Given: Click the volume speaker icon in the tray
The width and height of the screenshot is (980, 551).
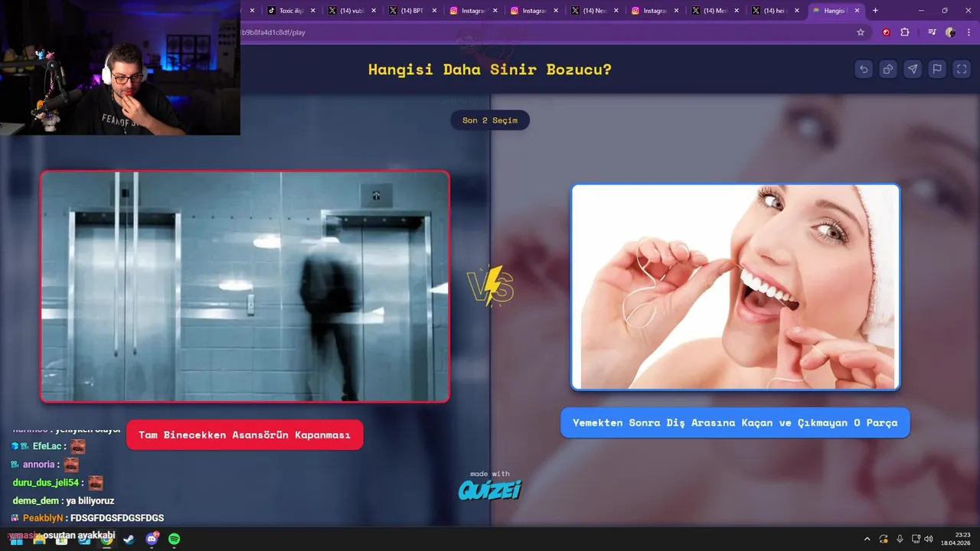Looking at the screenshot, I should click(929, 539).
